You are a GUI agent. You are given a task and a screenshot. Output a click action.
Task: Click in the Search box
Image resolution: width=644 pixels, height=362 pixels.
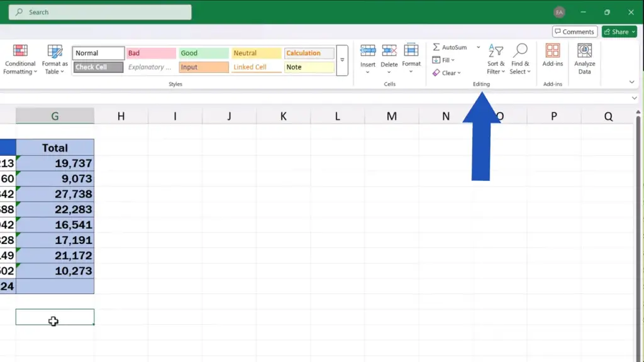coord(101,13)
